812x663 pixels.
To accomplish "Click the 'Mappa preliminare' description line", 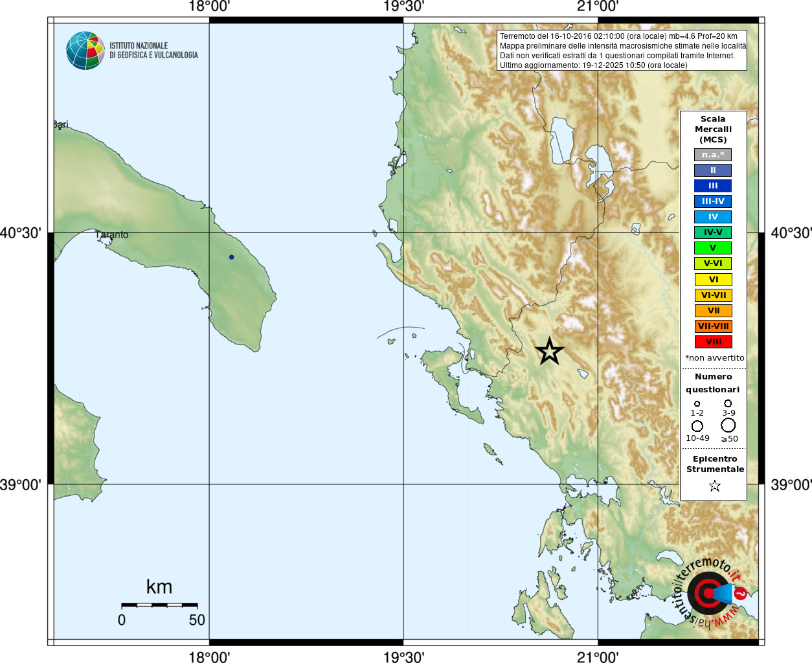I will click(x=623, y=46).
